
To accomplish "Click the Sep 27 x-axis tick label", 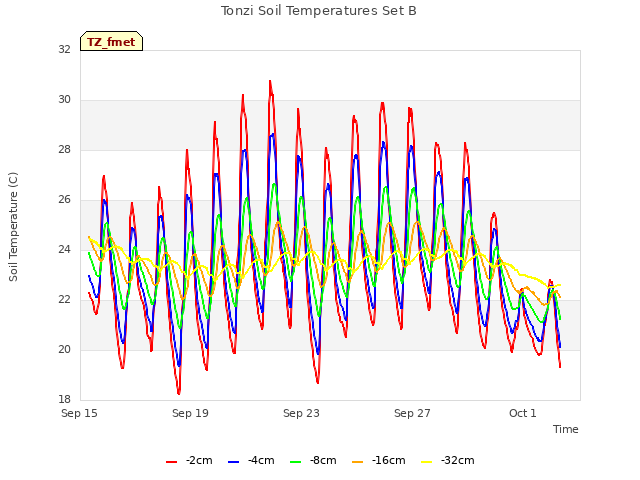I will (412, 413).
